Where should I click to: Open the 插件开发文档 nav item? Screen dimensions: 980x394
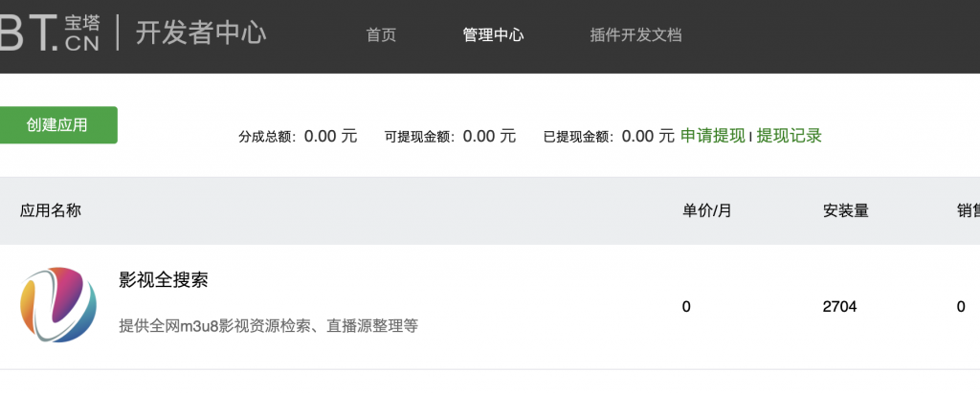pyautogui.click(x=635, y=35)
